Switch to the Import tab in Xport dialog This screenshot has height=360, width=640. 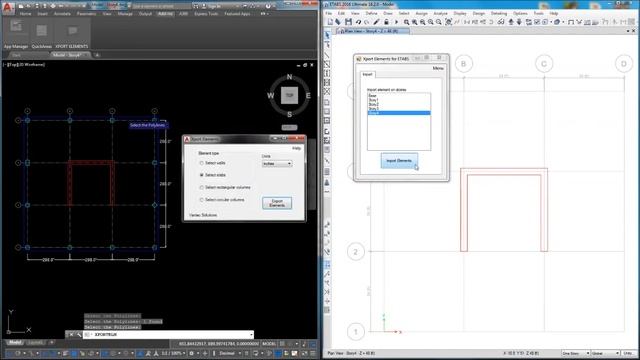367,74
